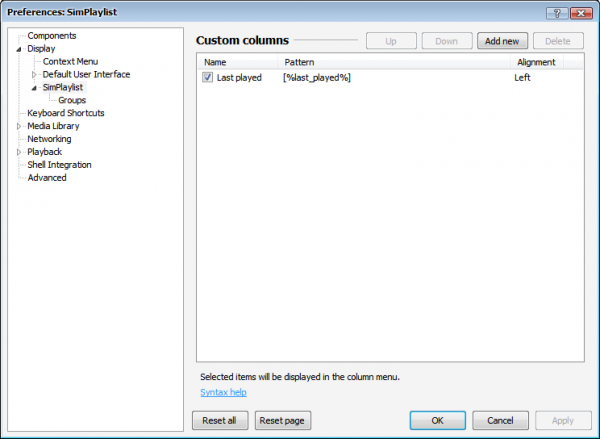This screenshot has width=600, height=439.
Task: Select Components in the tree
Action: [x=52, y=36]
